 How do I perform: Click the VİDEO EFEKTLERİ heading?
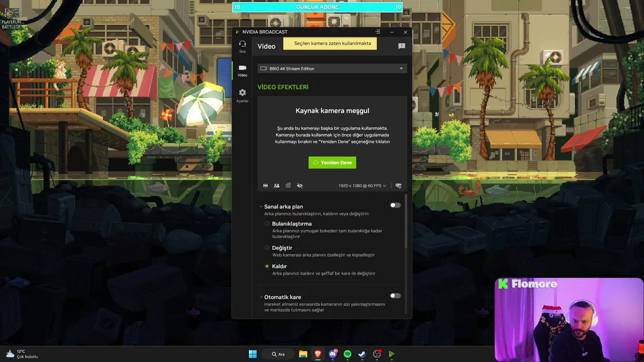[283, 87]
